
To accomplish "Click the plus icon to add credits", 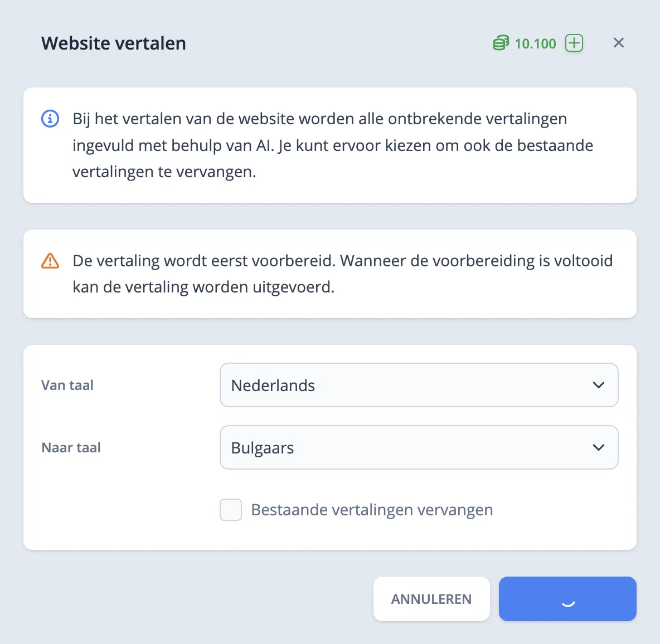I will coord(574,43).
